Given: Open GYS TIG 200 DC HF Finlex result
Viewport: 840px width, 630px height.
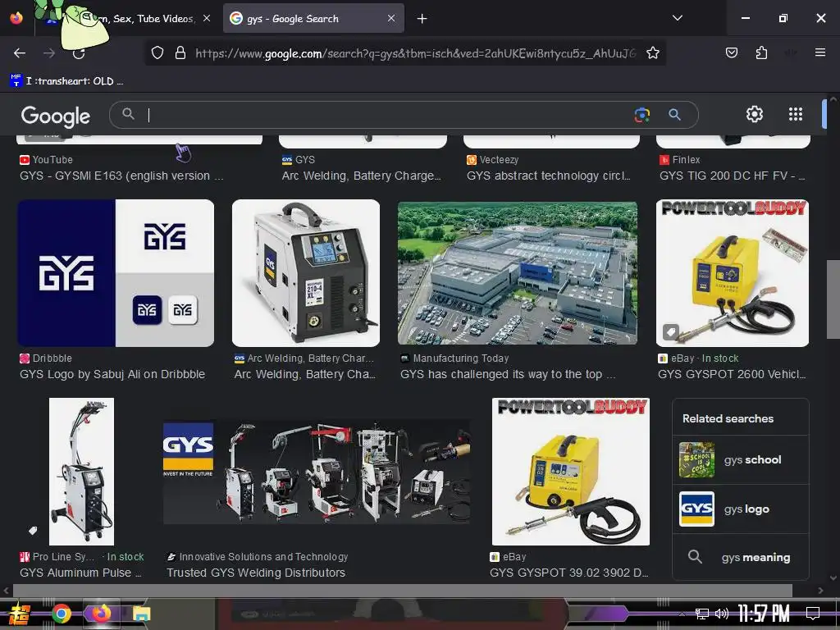Looking at the screenshot, I should [x=732, y=176].
